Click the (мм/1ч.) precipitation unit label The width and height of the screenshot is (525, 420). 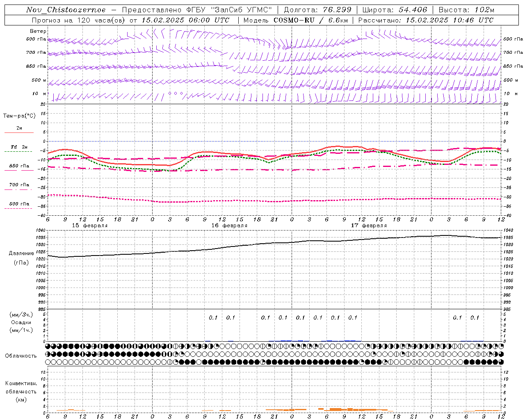coord(21,330)
